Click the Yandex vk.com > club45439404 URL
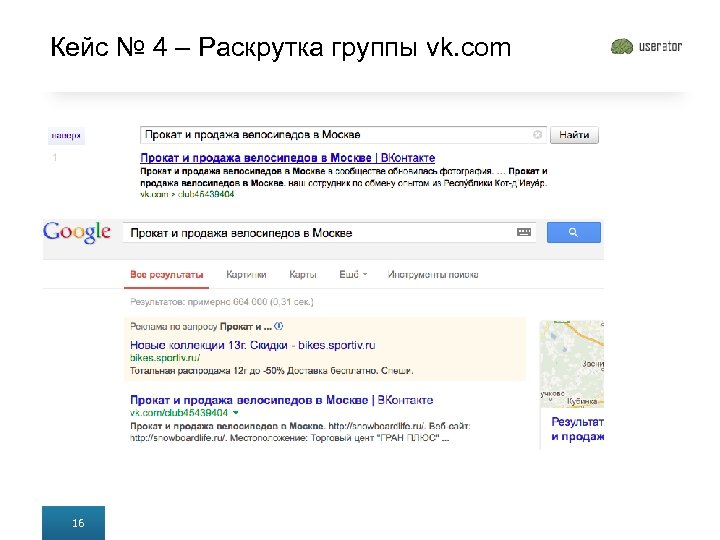This screenshot has height=540, width=720. [187, 194]
